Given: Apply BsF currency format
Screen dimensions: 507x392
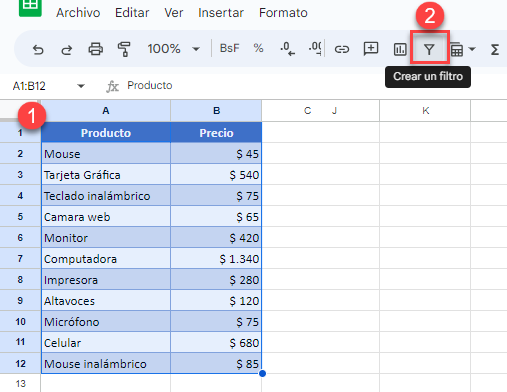Looking at the screenshot, I should [x=229, y=48].
